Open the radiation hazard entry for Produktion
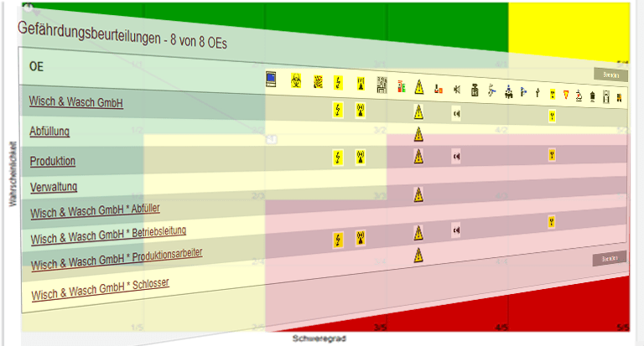This screenshot has width=644, height=346. (x=361, y=156)
